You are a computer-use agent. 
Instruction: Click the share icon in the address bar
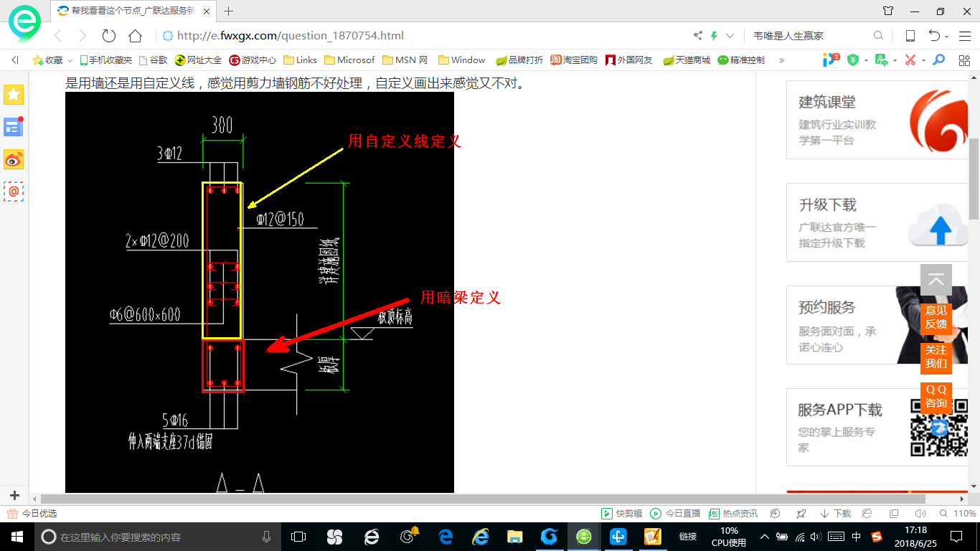pyautogui.click(x=698, y=36)
